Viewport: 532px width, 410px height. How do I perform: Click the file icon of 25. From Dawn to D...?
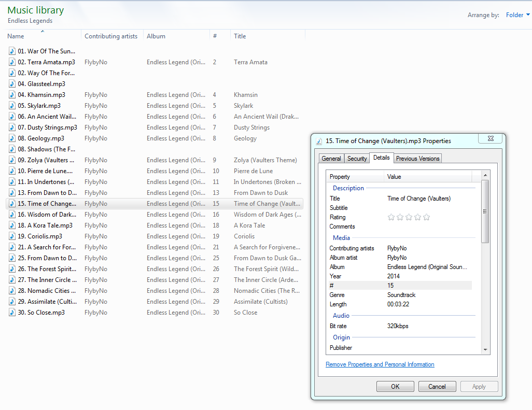click(12, 258)
